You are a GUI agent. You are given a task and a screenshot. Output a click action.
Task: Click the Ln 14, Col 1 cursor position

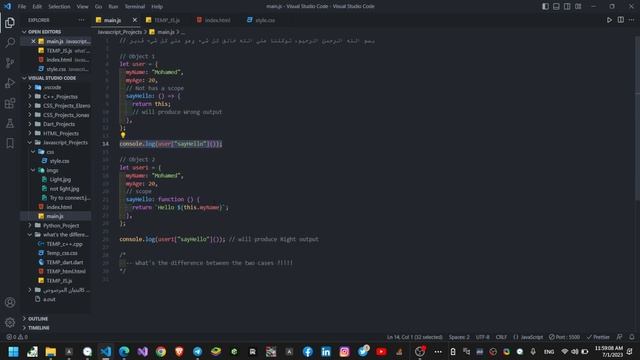(414, 337)
